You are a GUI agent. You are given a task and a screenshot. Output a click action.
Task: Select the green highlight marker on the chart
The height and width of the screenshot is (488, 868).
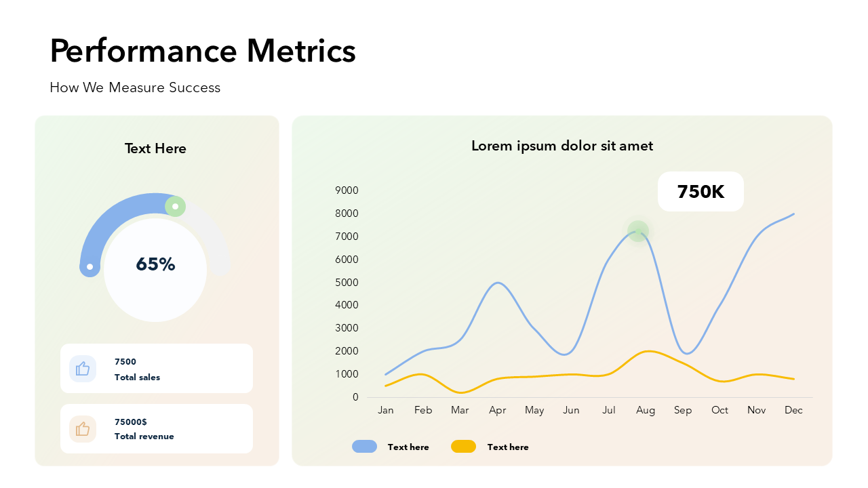click(638, 231)
